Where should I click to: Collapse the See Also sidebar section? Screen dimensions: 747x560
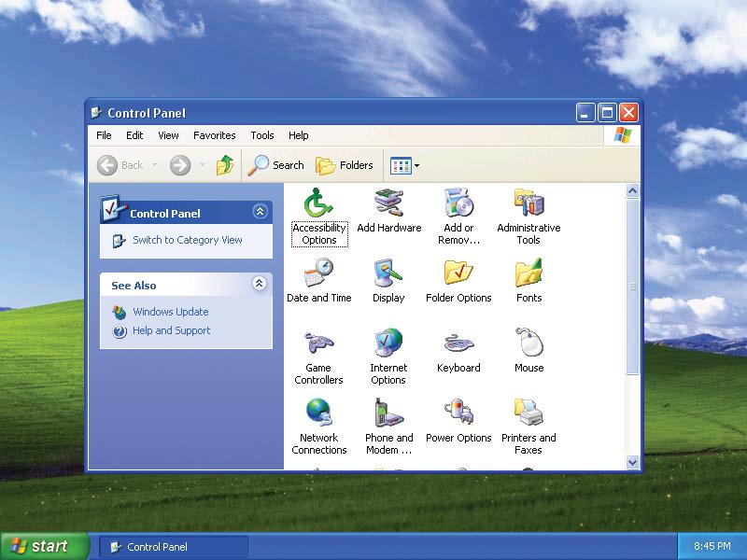(x=260, y=284)
